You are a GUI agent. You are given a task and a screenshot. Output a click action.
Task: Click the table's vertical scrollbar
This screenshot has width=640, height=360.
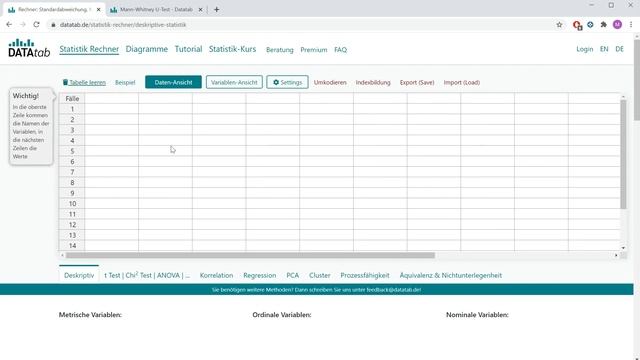coord(623,154)
